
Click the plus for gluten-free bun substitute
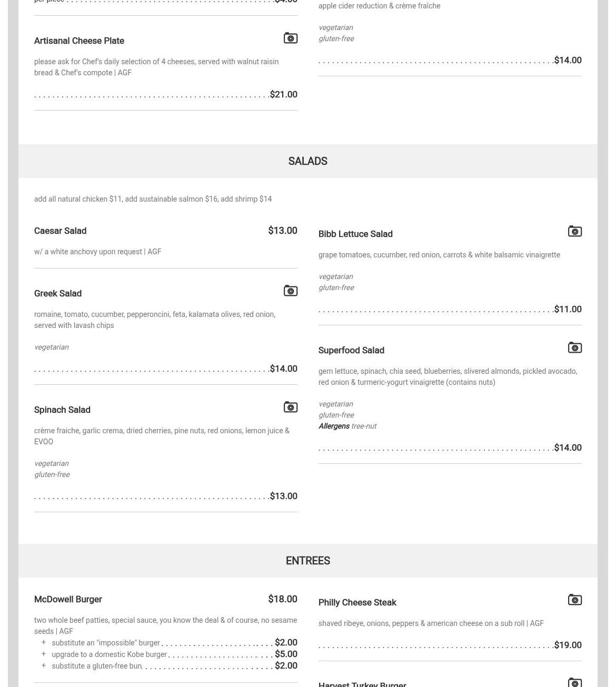pos(44,666)
